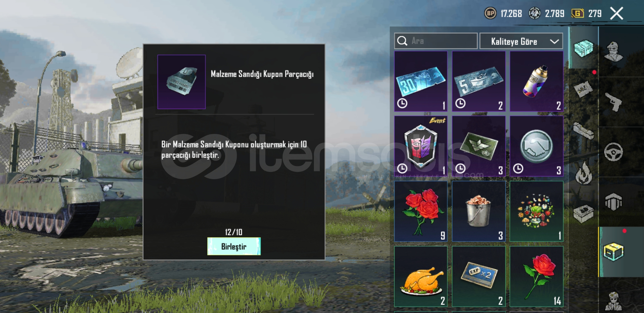Select the red rose bouquet item
644x313 pixels.
(x=421, y=211)
